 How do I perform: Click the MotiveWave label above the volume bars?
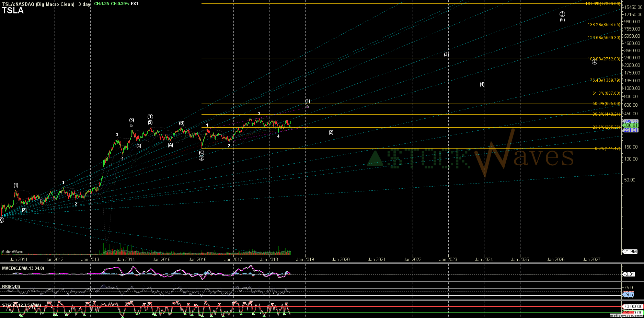(x=12, y=252)
